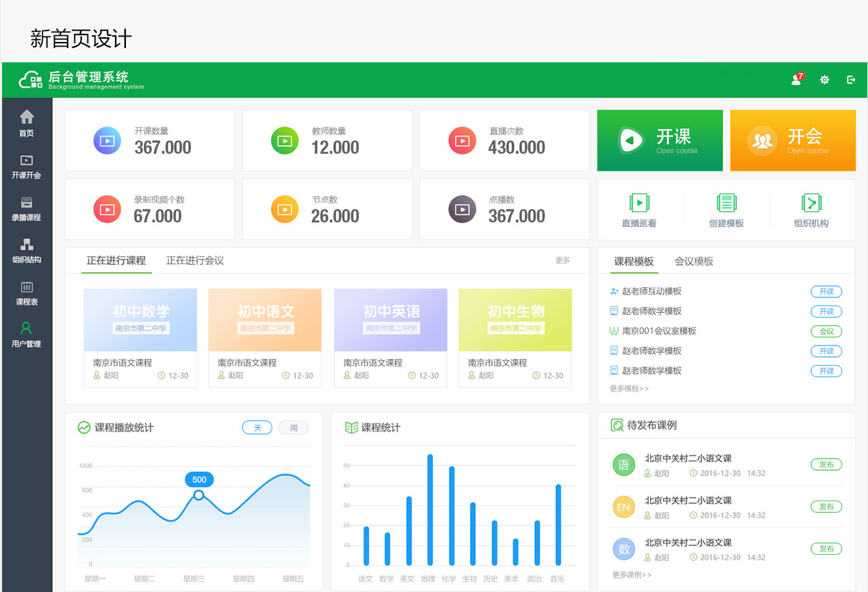868x592 pixels.
Task: Open settings via the gear icon
Action: [824, 79]
